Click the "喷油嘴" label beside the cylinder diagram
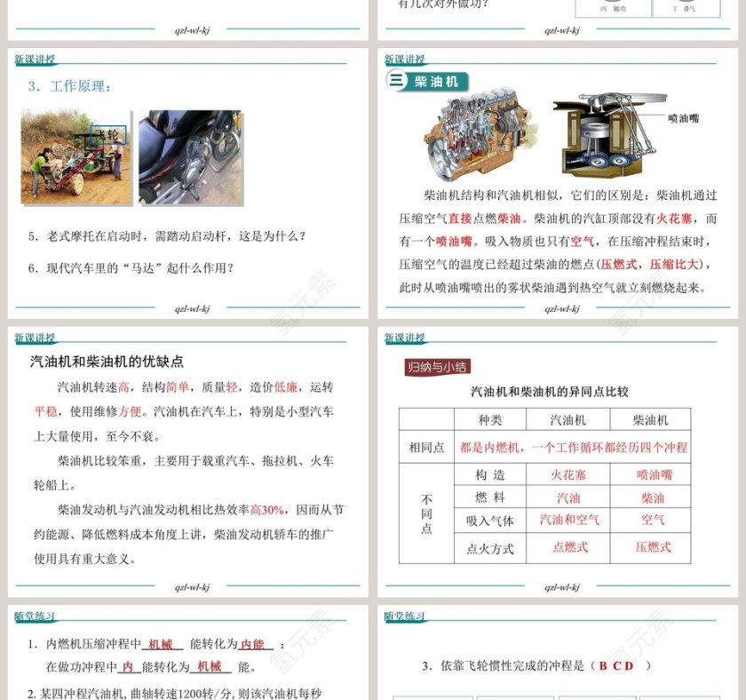This screenshot has width=746, height=700. [x=683, y=117]
